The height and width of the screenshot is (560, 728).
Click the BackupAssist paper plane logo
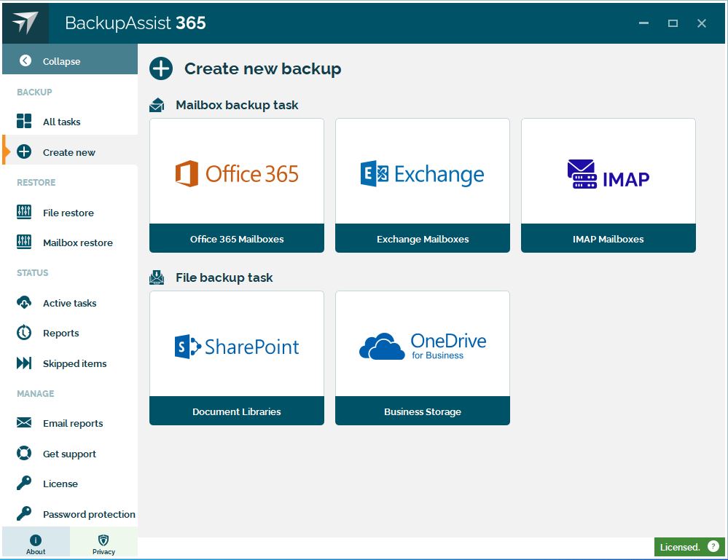(x=25, y=23)
